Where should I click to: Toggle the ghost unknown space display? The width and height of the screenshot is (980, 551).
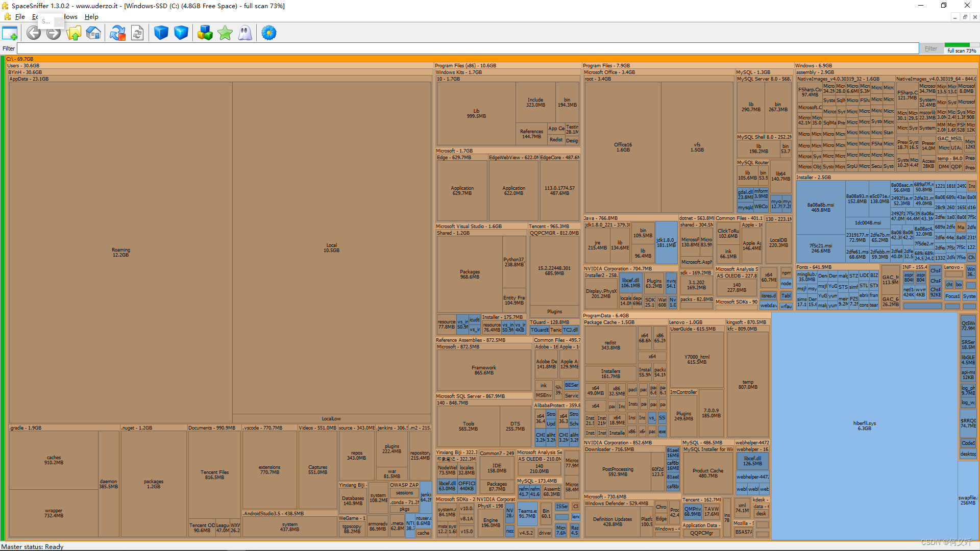click(x=245, y=33)
